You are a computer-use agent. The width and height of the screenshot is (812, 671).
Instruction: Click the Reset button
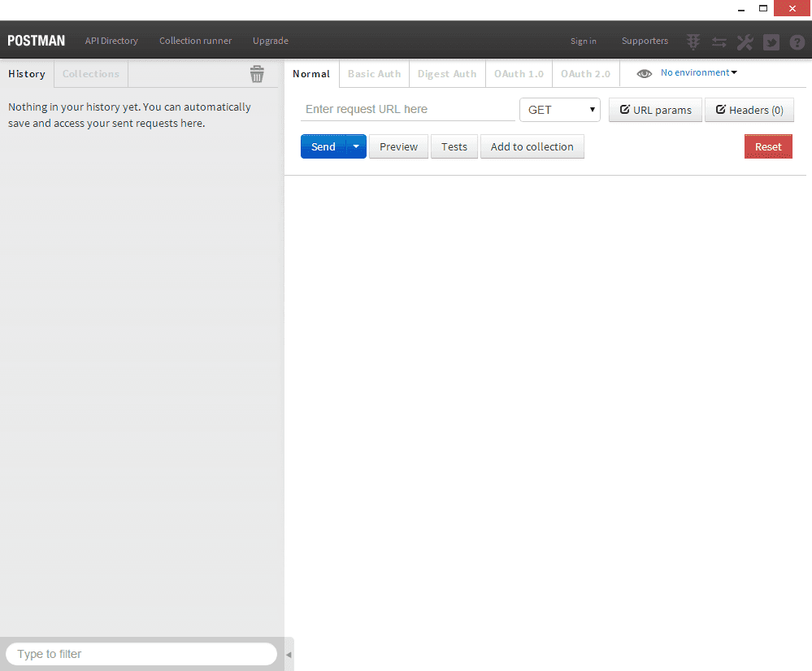click(767, 146)
